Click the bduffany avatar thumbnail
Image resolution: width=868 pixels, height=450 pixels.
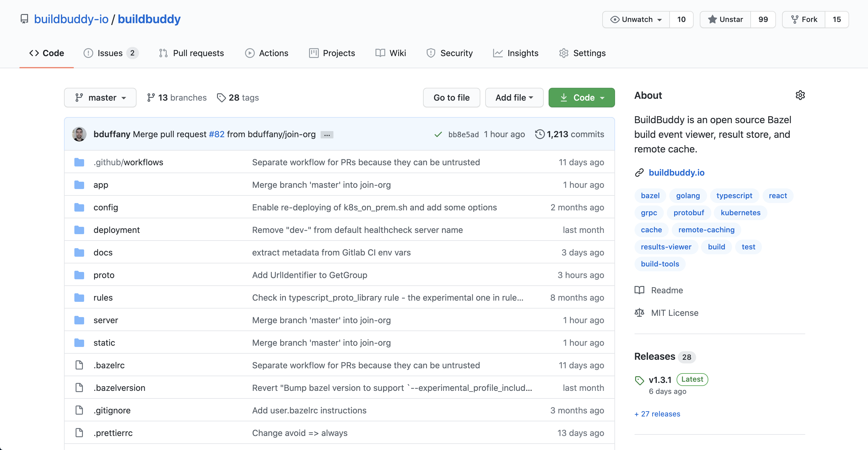tap(79, 134)
